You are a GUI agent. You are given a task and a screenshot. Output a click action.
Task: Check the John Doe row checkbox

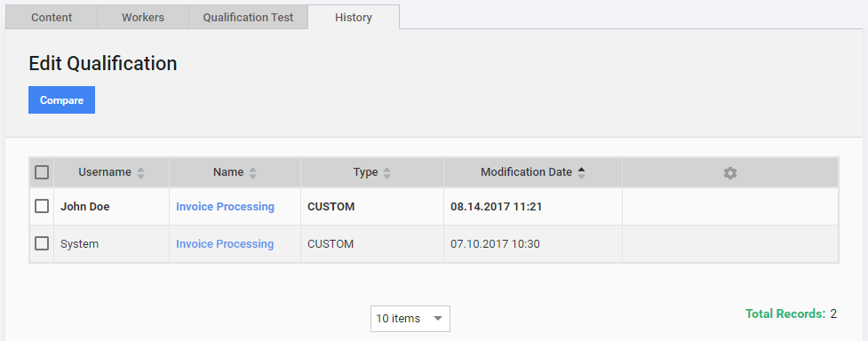coord(42,207)
